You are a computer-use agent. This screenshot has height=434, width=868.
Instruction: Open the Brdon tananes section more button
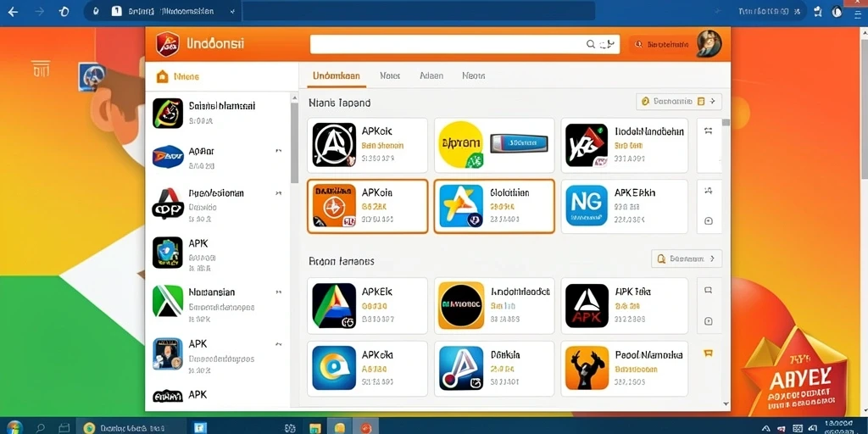point(687,258)
